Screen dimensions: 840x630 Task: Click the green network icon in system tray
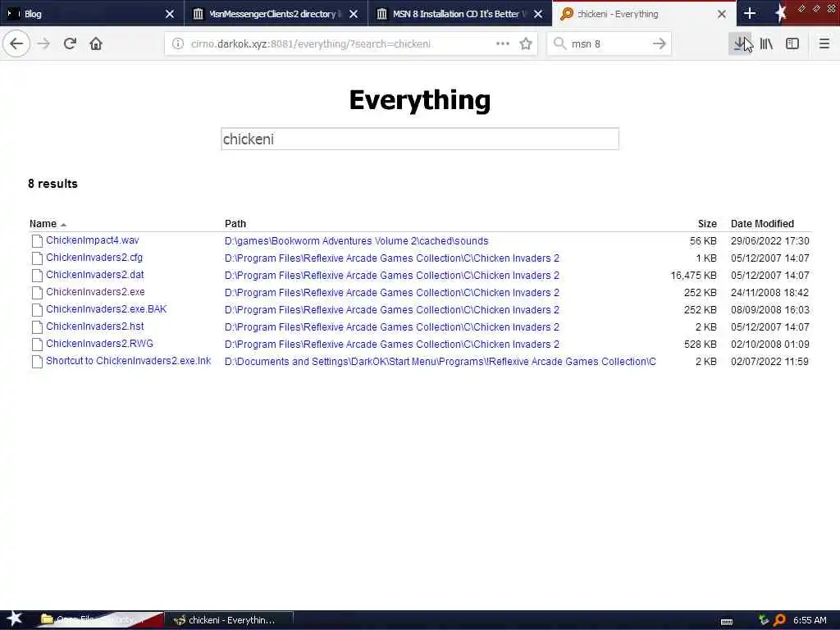[x=764, y=620]
